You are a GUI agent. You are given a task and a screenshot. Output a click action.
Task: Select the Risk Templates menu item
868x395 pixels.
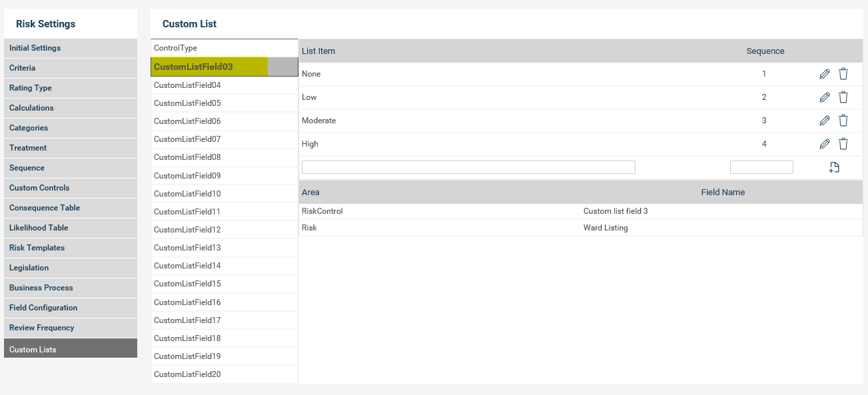(x=70, y=248)
